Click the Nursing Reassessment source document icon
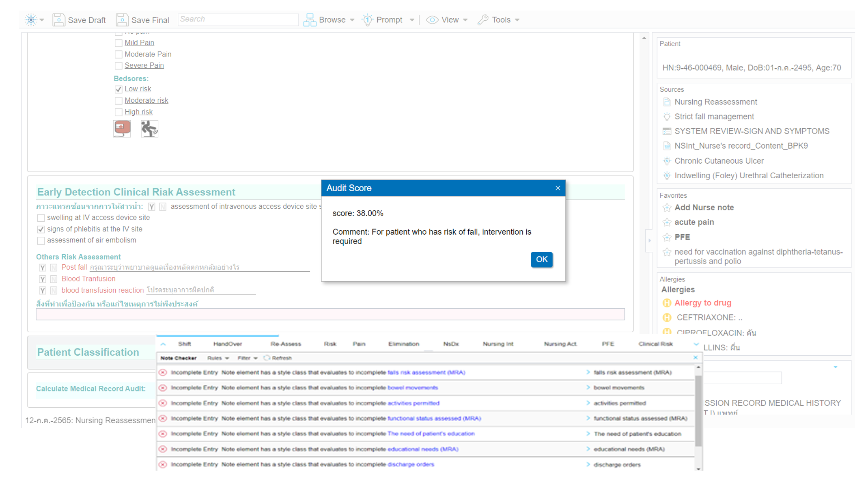The image size is (868, 482). (667, 102)
